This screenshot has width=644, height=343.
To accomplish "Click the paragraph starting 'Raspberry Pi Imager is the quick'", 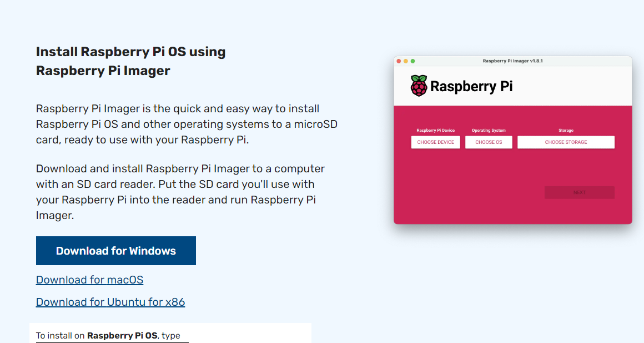I will coord(187,124).
